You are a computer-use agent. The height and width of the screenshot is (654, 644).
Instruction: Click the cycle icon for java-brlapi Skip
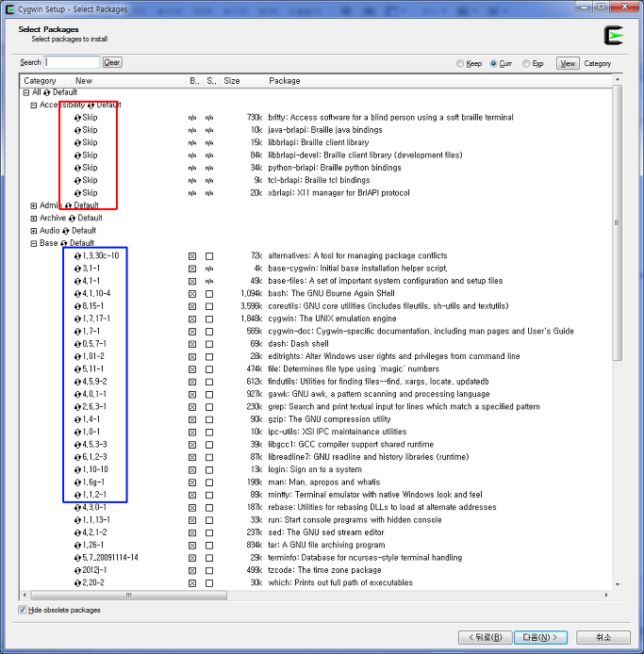pyautogui.click(x=77, y=131)
